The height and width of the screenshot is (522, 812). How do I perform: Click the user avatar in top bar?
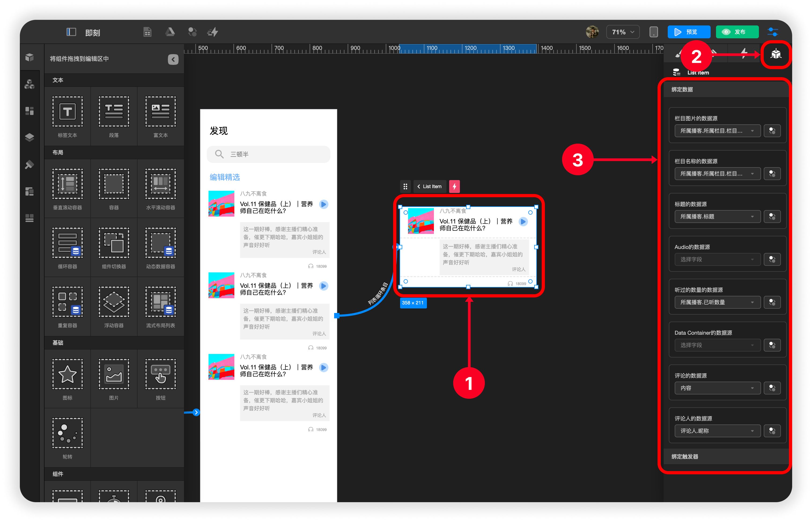[x=592, y=32]
